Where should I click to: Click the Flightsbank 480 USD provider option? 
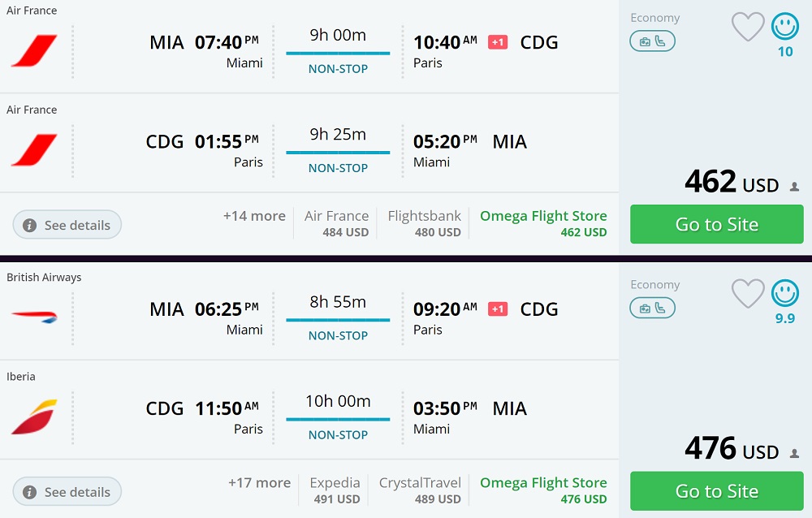(x=424, y=224)
